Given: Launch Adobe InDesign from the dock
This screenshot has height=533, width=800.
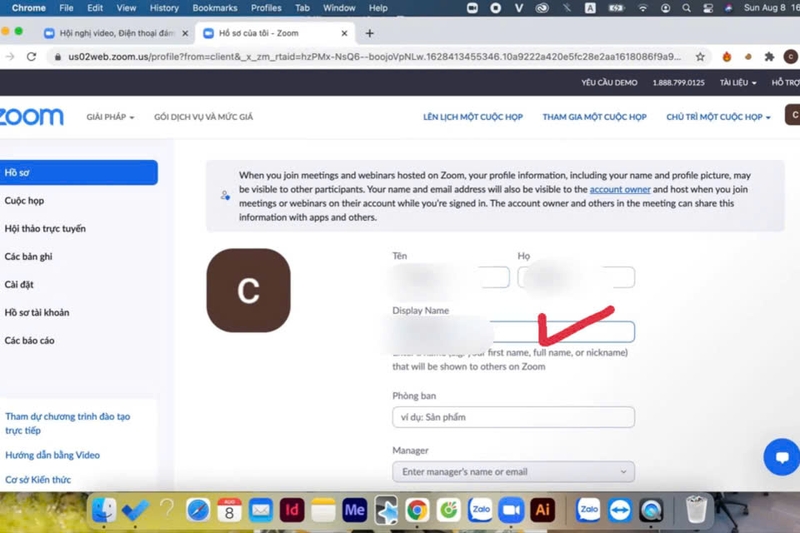Looking at the screenshot, I should point(292,510).
